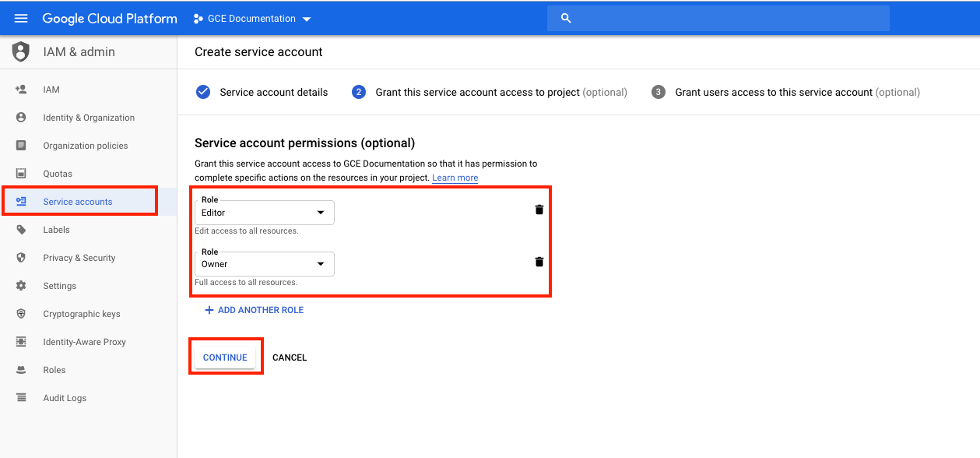Open Privacy & Security page
This screenshot has height=458, width=980.
(79, 258)
